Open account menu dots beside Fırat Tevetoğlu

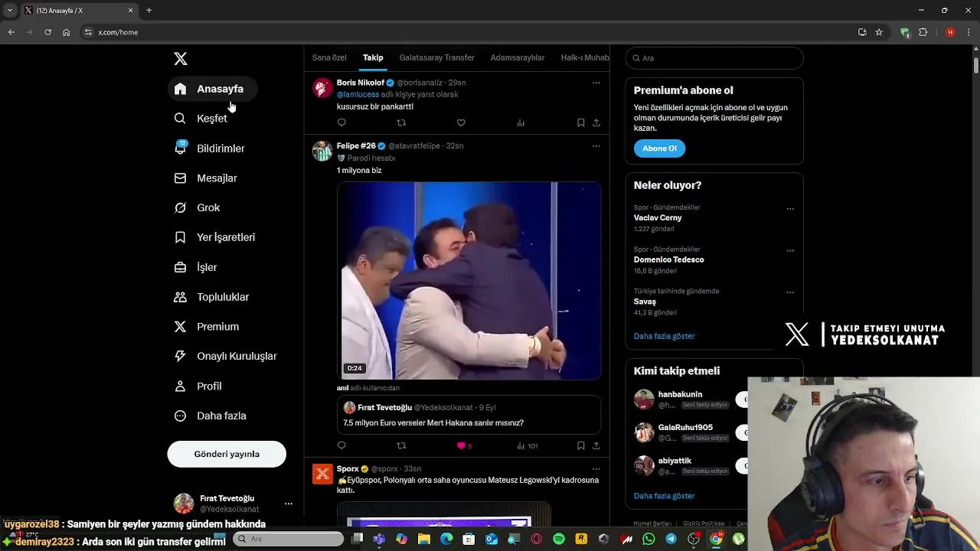pos(289,504)
